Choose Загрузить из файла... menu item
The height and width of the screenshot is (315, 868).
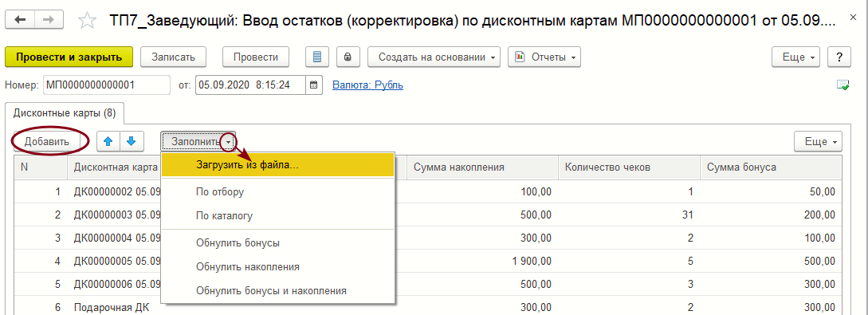[278, 165]
